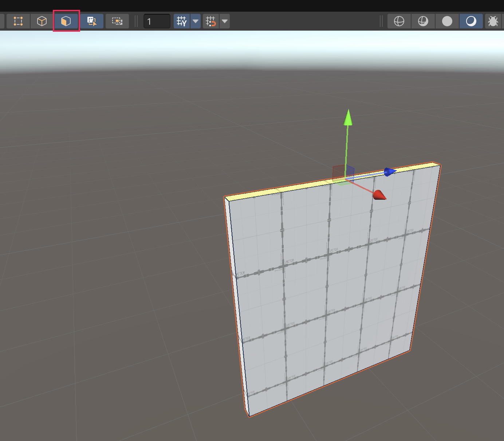Click the blue Z-axis gizmo arrow
504x441 pixels.
[x=390, y=171]
